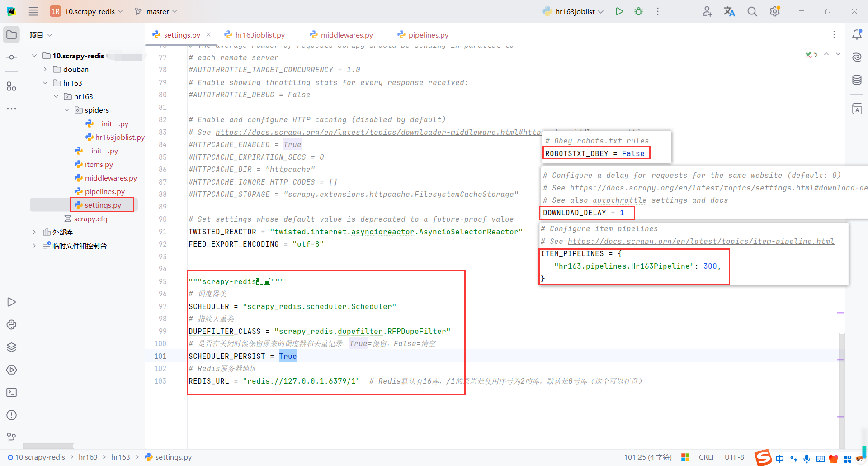Open editor tab options menu
The width and height of the screenshot is (868, 466).
pos(834,34)
